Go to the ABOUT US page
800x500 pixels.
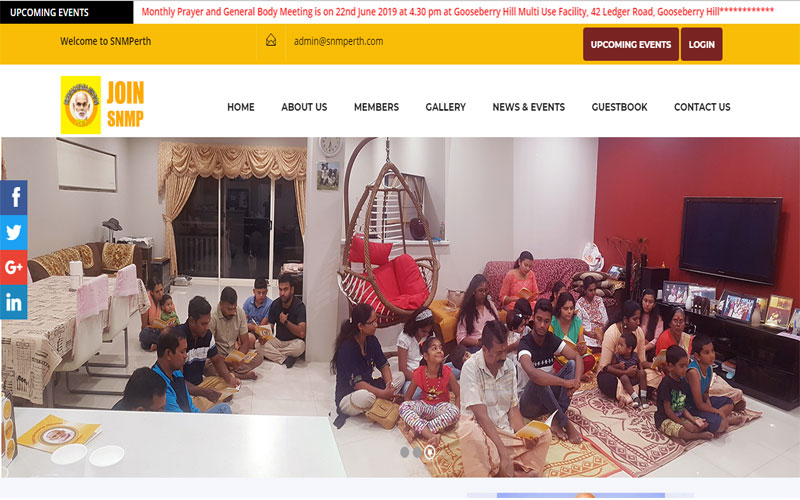click(x=304, y=107)
